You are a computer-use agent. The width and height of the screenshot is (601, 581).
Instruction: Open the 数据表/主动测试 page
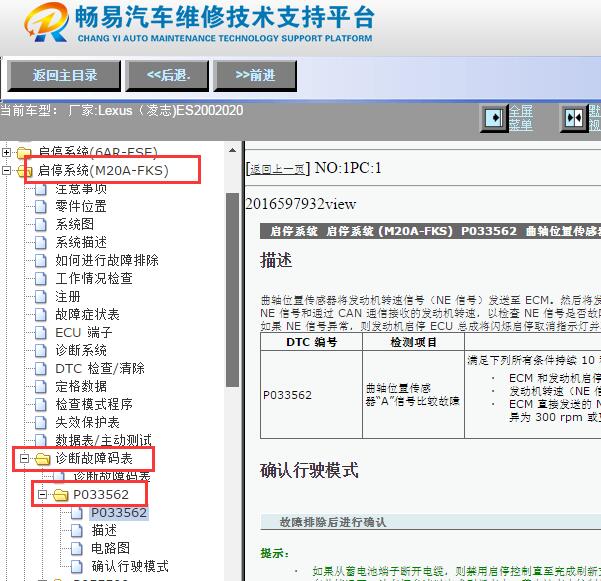(x=103, y=440)
